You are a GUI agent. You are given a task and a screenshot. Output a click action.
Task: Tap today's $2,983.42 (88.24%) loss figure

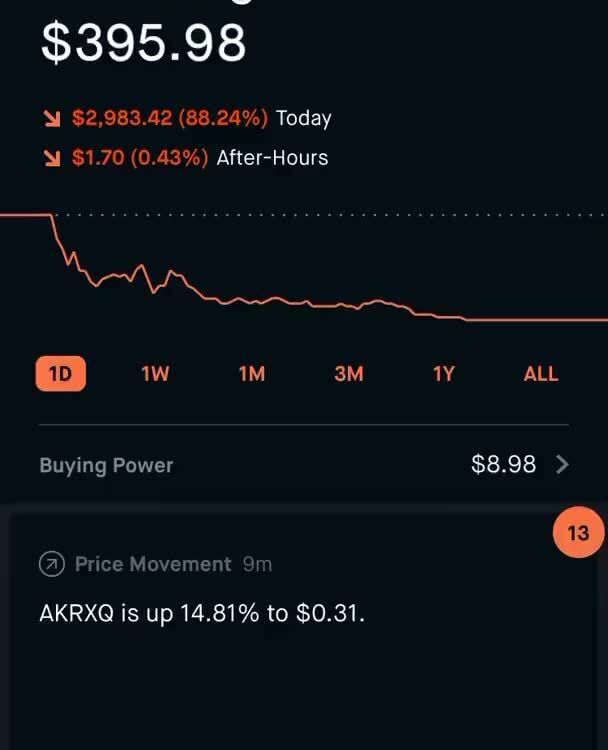170,118
